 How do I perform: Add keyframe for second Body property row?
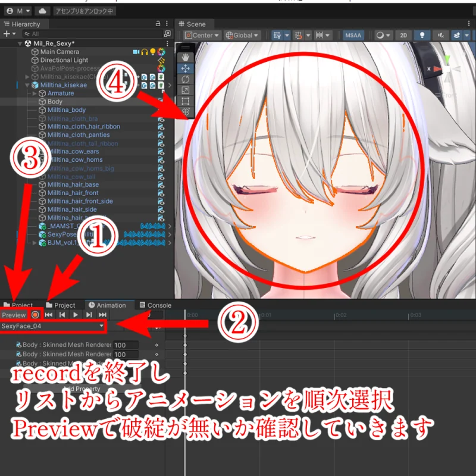click(156, 354)
